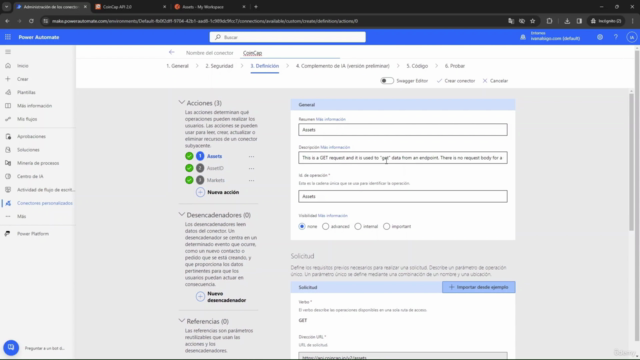Open options menu for AssetID action
This screenshot has height=360, width=640.
click(251, 168)
